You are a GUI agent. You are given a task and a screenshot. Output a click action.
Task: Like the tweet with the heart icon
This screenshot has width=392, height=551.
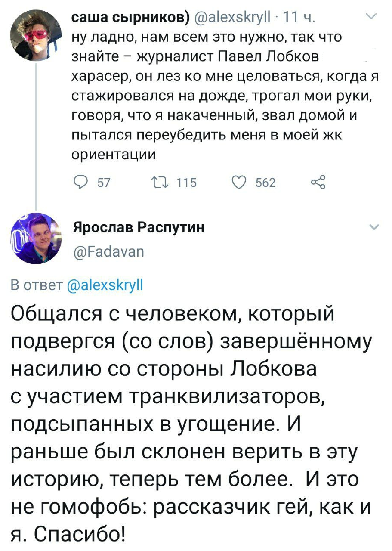(238, 183)
